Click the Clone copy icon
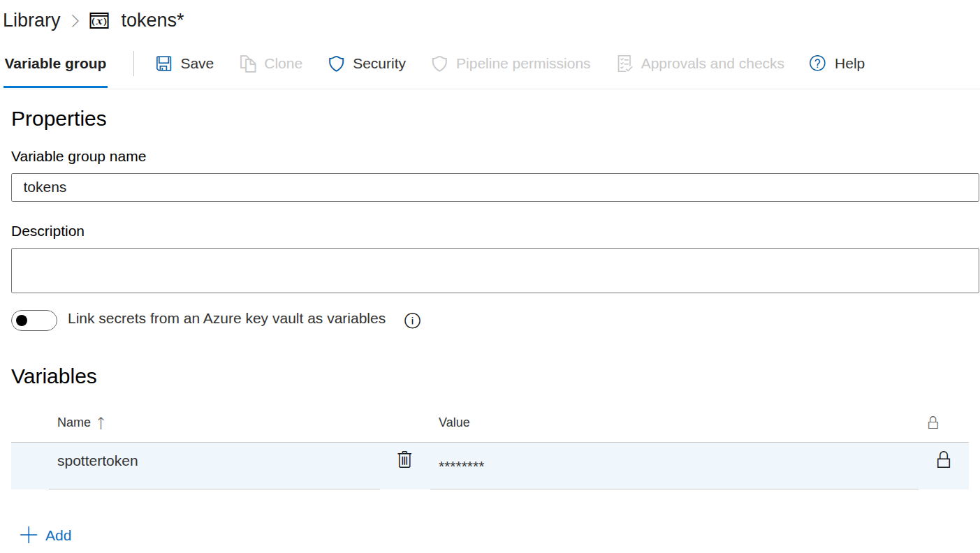 pos(248,64)
